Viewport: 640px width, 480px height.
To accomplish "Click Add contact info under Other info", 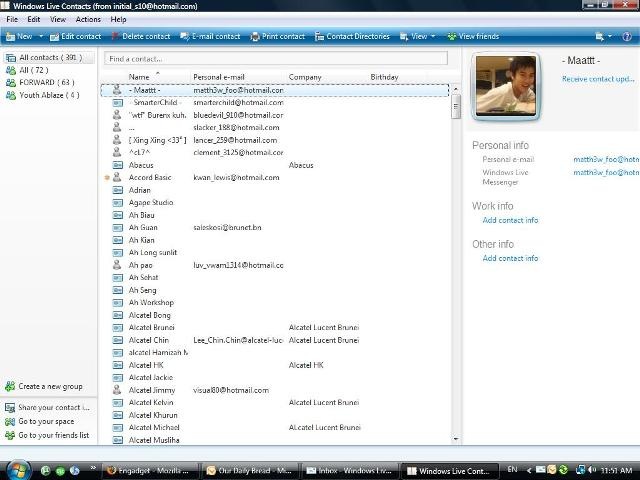I will [510, 258].
